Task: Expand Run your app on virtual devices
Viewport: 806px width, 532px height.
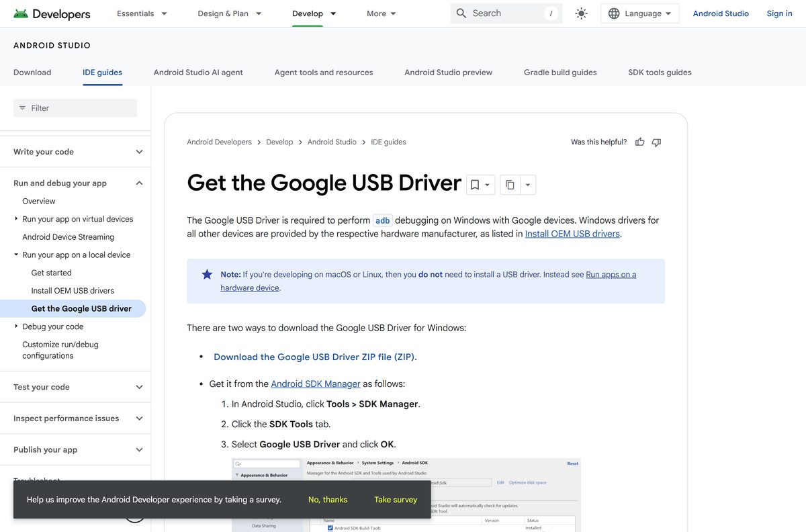Action: [x=17, y=219]
